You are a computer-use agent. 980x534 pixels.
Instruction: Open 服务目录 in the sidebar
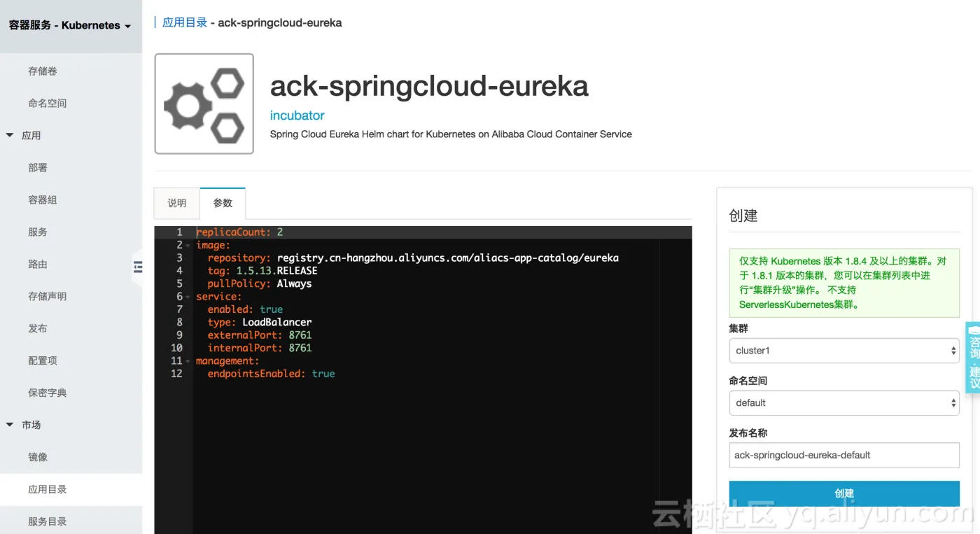48,521
